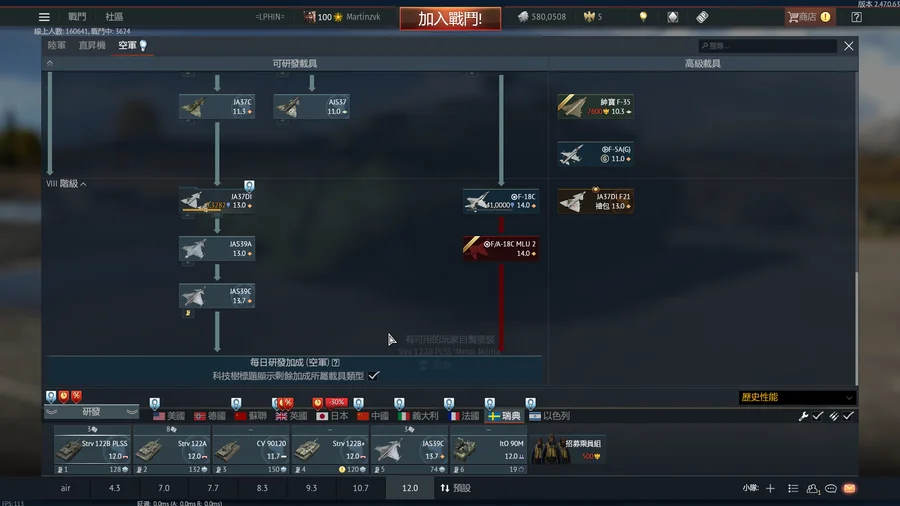Open the hamburger main menu
Screen dimensions: 900x506
(44, 17)
